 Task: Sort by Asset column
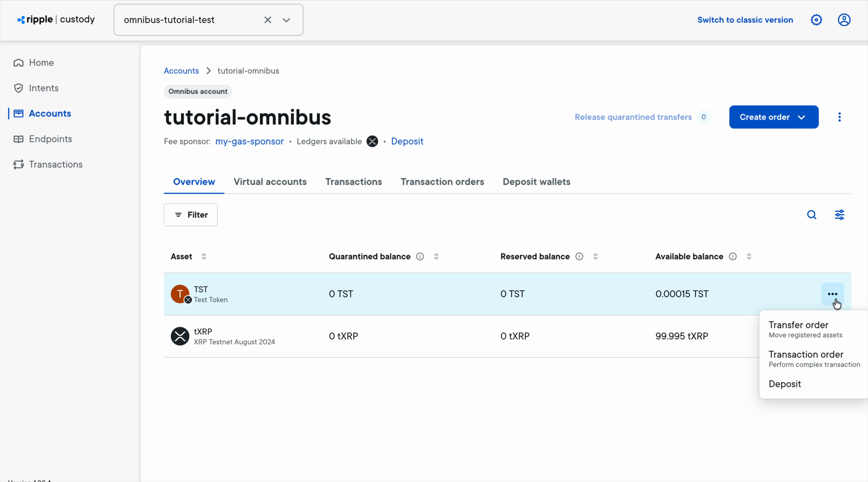click(x=204, y=256)
